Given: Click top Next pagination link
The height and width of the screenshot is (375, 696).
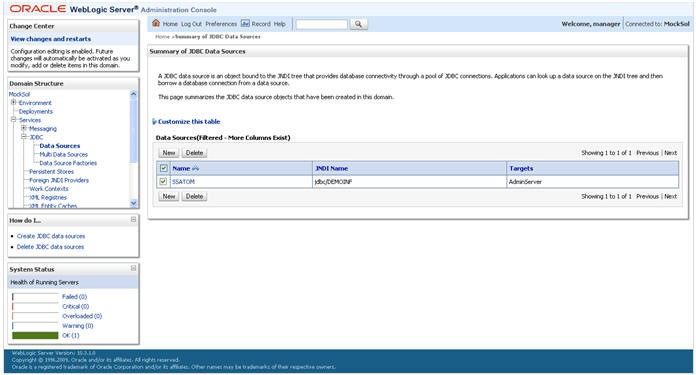Looking at the screenshot, I should pyautogui.click(x=670, y=153).
